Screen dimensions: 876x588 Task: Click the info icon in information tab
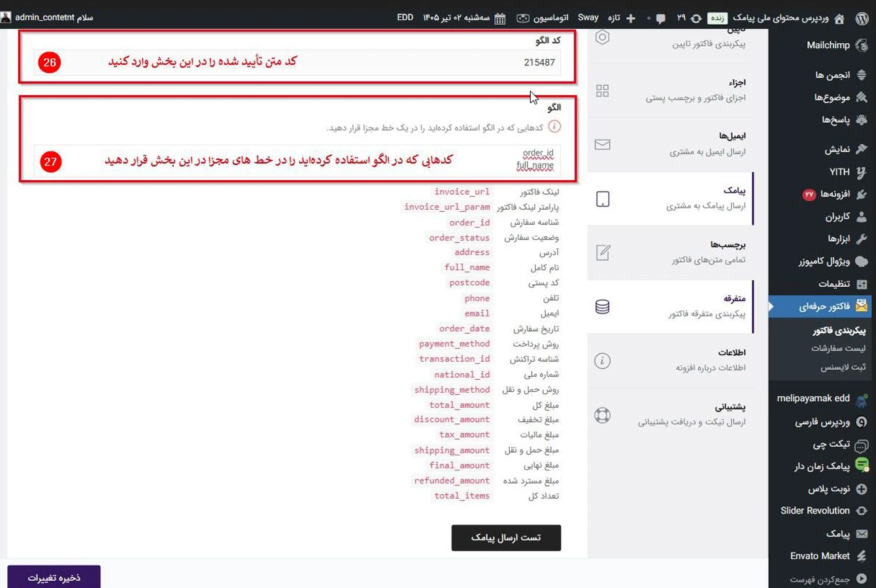click(x=603, y=361)
